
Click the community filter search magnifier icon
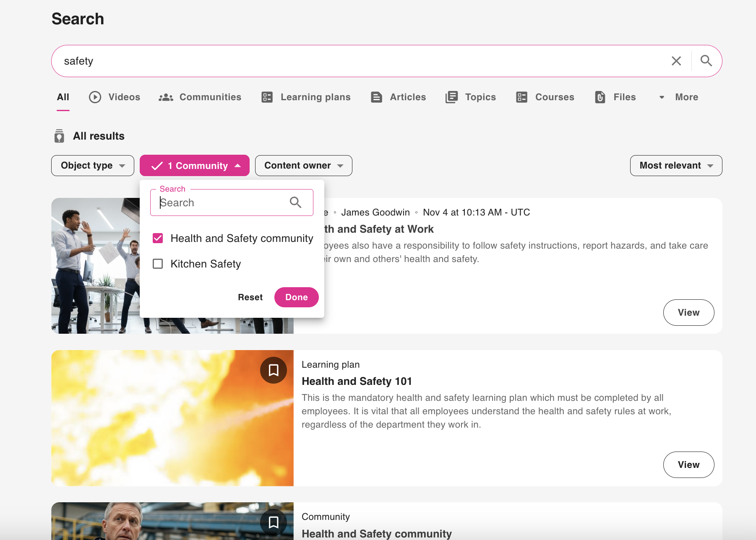point(296,203)
